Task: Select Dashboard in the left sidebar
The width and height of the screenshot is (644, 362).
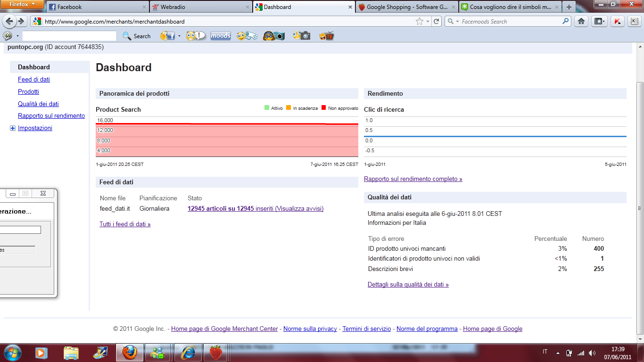Action: [x=34, y=67]
